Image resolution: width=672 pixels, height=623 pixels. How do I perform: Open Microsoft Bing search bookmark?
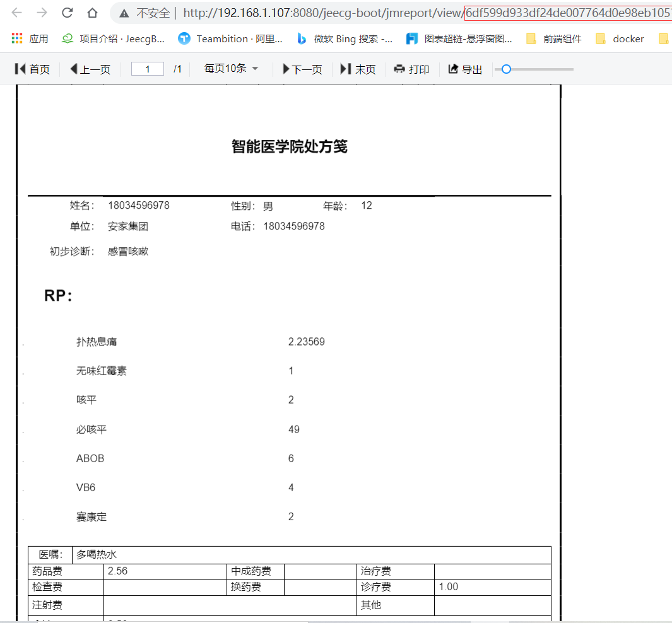(345, 39)
